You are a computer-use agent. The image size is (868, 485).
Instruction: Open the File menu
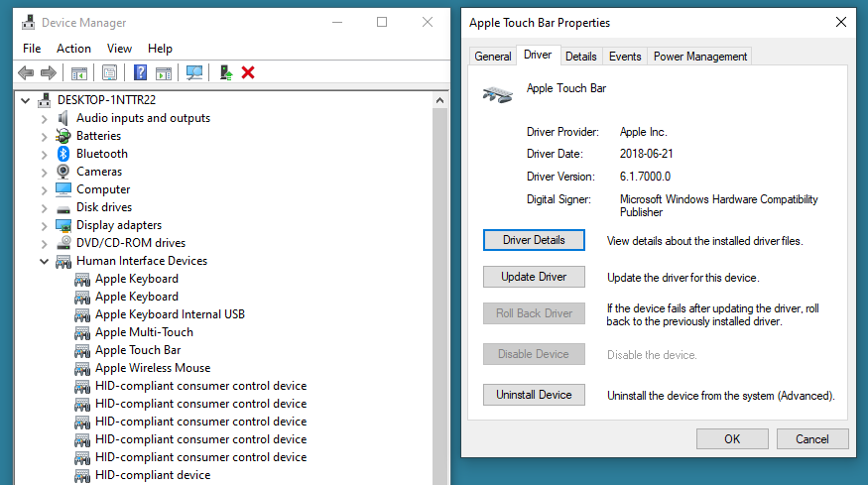coord(32,49)
